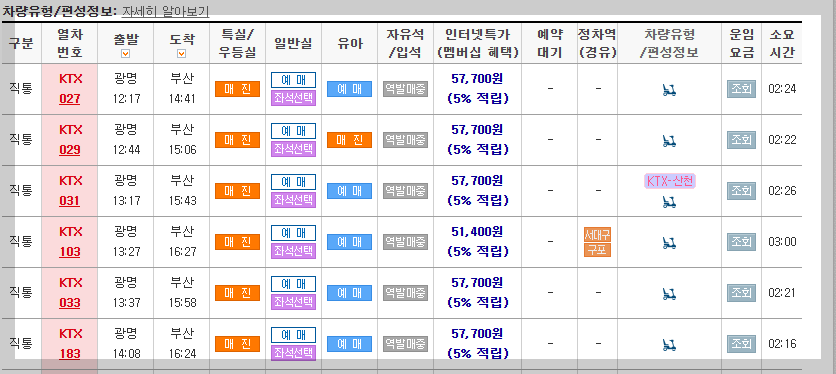The height and width of the screenshot is (374, 836).
Task: Click 역발매중 for KTX 027
Action: (x=405, y=89)
